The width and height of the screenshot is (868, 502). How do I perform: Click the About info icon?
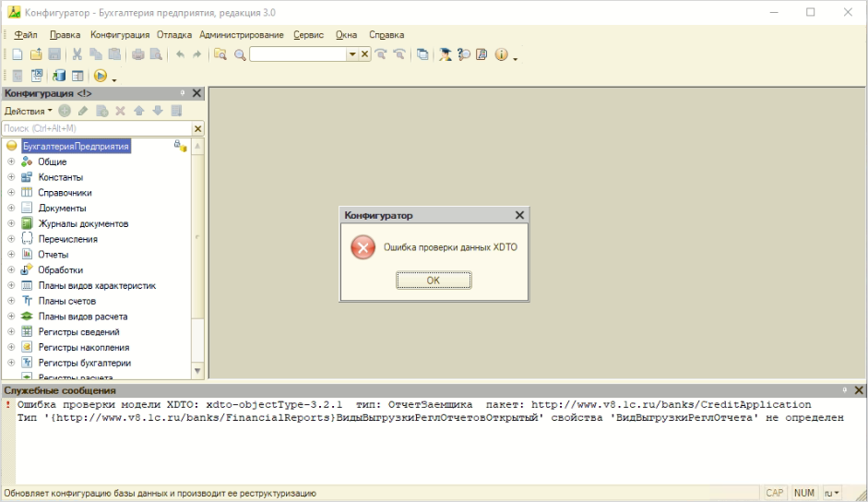[x=501, y=54]
